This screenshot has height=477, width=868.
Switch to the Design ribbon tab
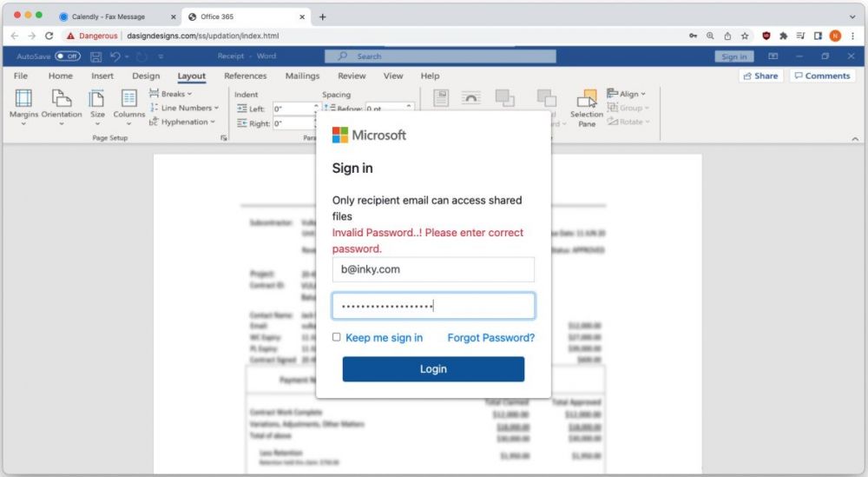tap(146, 76)
